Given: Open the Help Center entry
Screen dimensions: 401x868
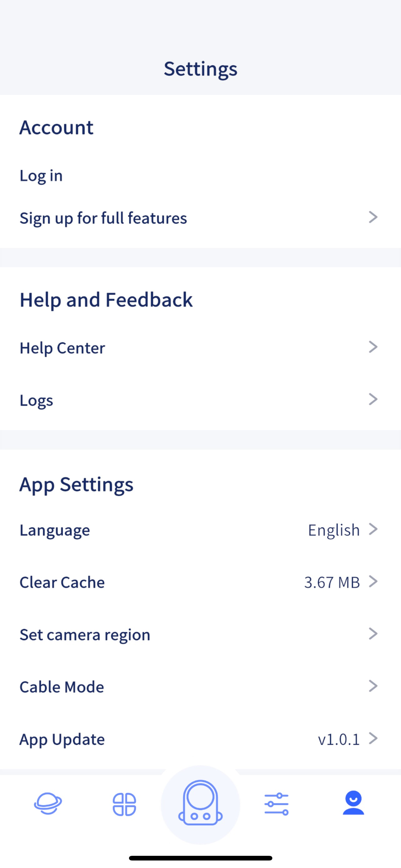Looking at the screenshot, I should pos(200,347).
